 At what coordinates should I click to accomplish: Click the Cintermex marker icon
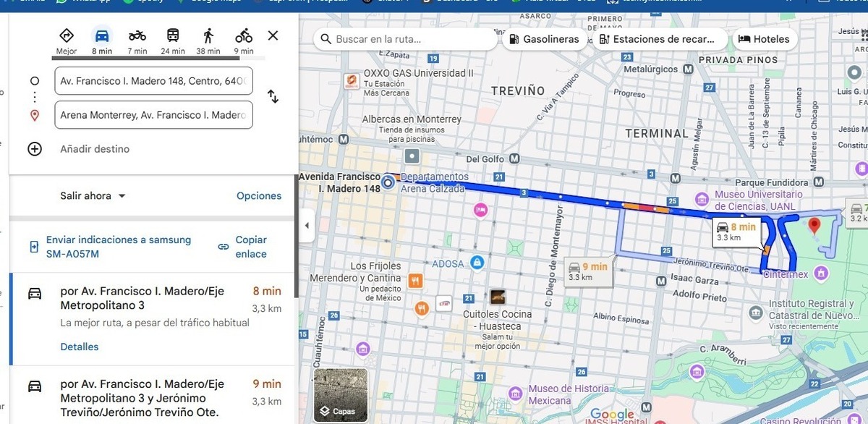(x=820, y=273)
